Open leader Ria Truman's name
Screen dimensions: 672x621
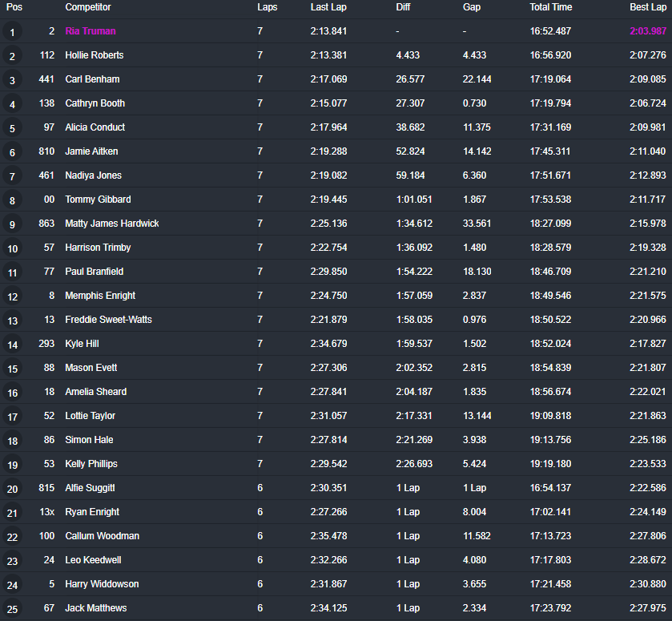coord(91,31)
